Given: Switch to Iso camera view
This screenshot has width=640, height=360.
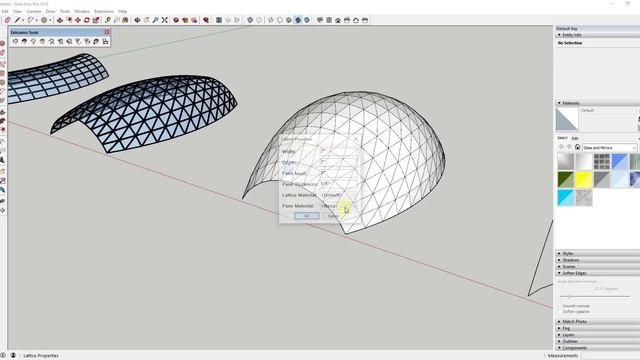Looking at the screenshot, I should [320, 20].
